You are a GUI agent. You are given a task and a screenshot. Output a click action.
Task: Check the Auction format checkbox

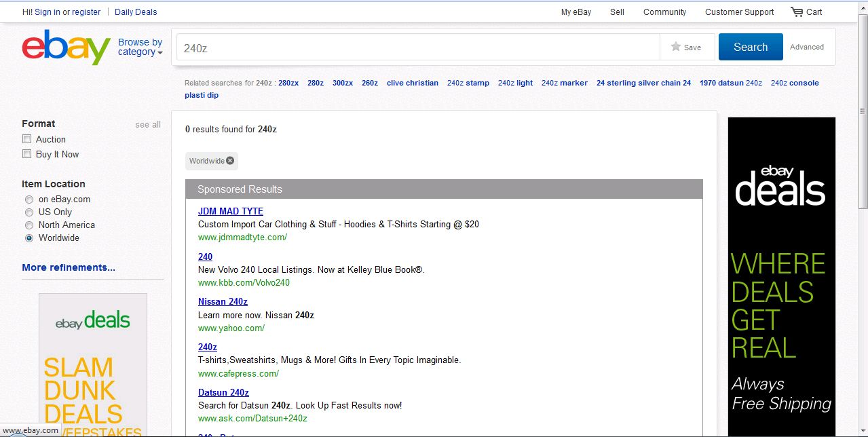point(27,139)
